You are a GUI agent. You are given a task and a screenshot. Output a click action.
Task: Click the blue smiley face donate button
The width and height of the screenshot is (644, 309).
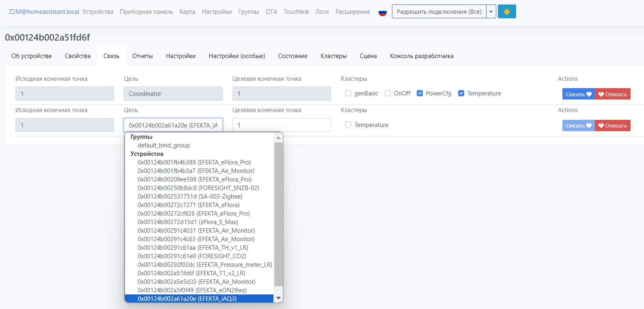[x=507, y=12]
